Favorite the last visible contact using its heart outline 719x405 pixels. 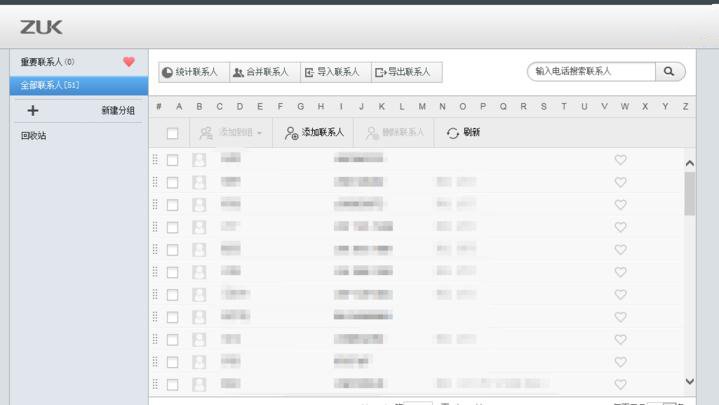coord(620,384)
